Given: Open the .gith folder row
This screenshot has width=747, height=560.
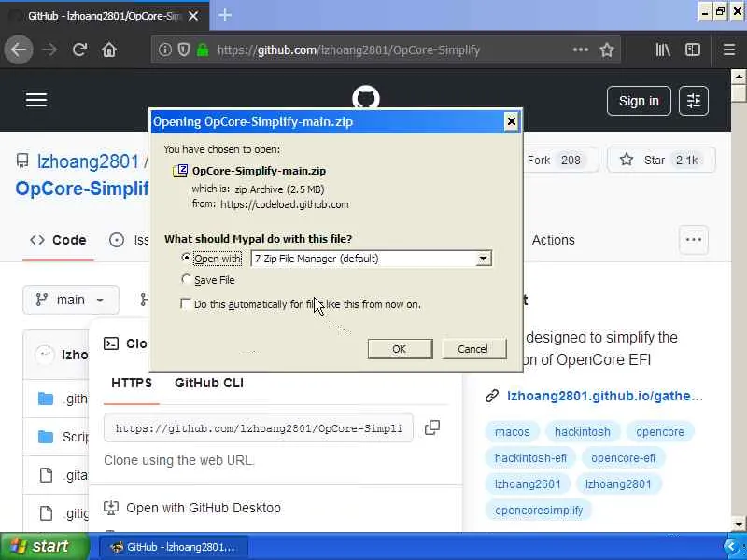Looking at the screenshot, I should [56, 399].
